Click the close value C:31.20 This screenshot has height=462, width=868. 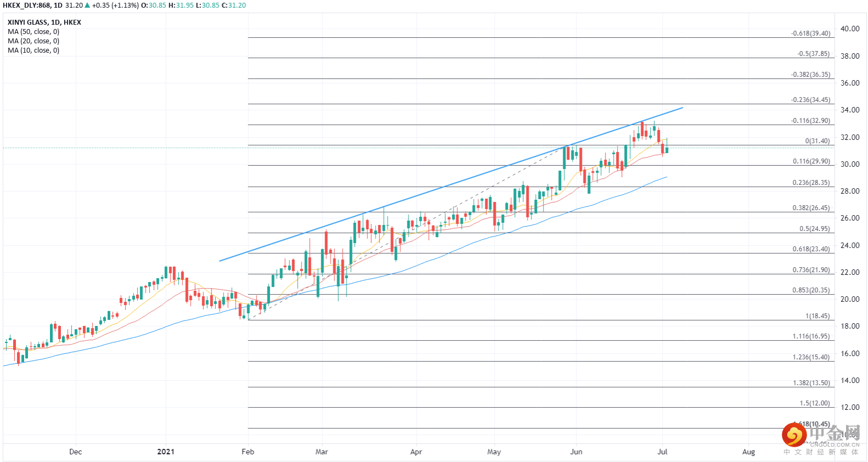coord(234,5)
